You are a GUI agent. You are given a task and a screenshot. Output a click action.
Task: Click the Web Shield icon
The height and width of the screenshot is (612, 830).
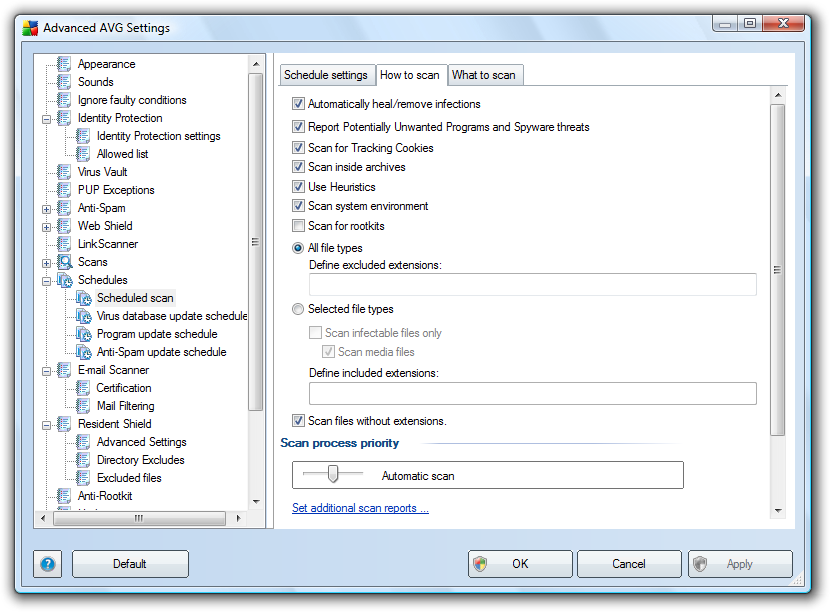tap(64, 226)
